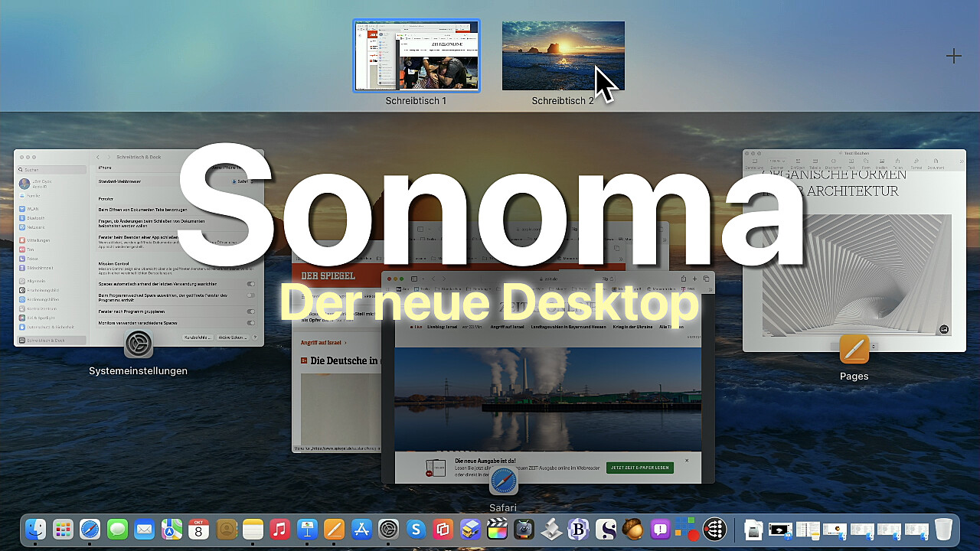Image resolution: width=980 pixels, height=551 pixels.
Task: Click JETZT ZEIT E-PAPER LESEN button
Action: 640,467
